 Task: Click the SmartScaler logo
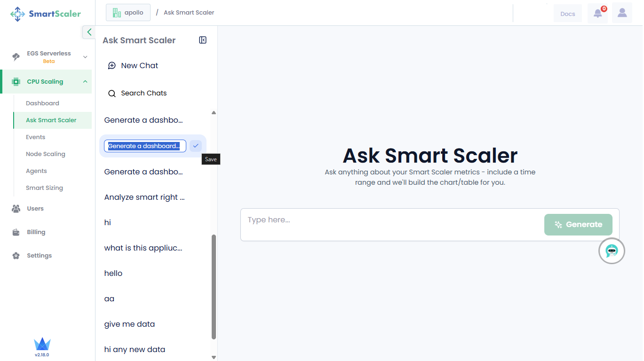[46, 14]
